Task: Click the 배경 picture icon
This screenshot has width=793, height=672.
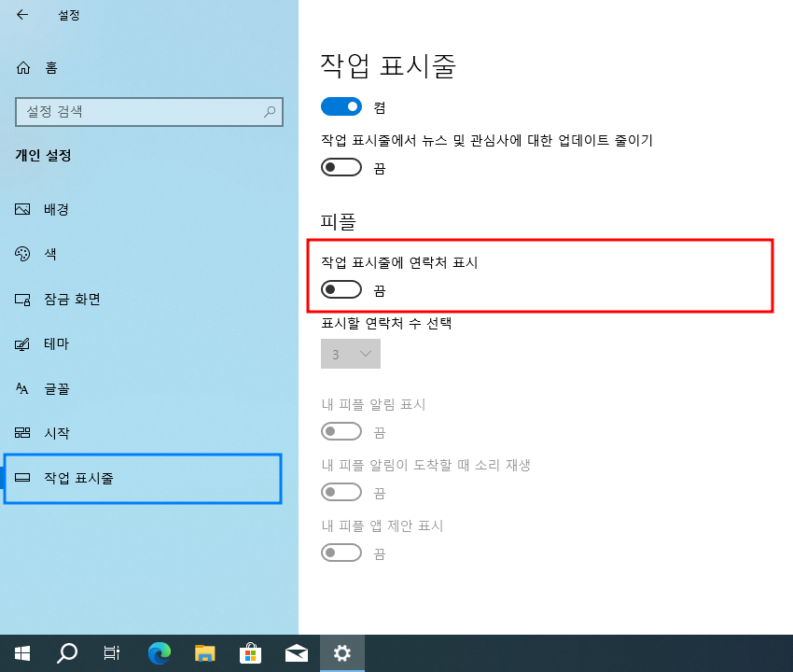Action: [x=22, y=209]
